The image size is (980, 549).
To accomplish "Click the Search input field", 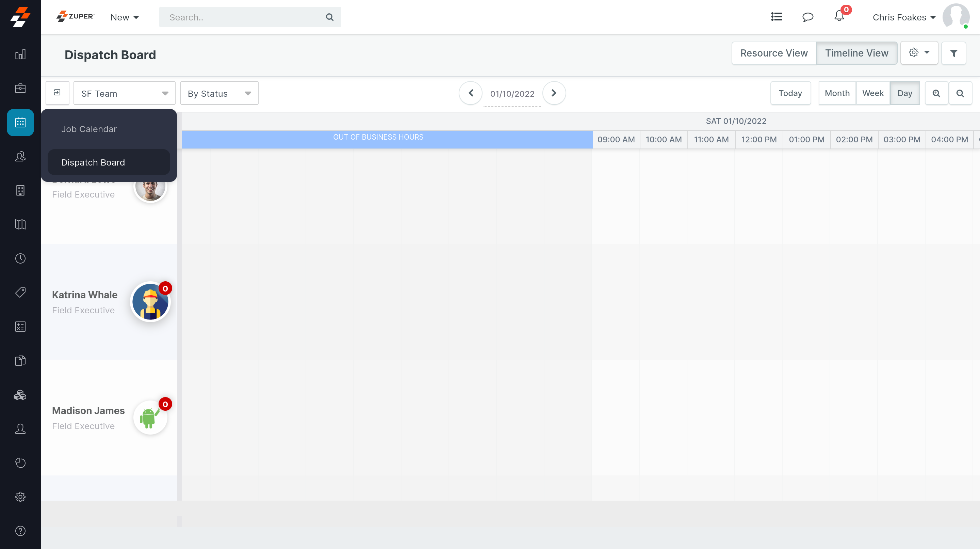I will 244,17.
